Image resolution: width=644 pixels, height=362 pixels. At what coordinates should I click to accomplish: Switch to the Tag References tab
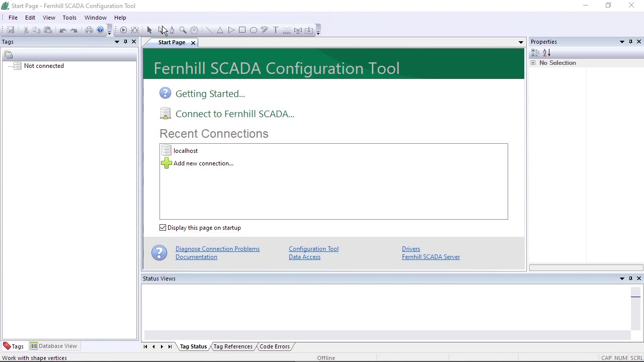pos(233,346)
